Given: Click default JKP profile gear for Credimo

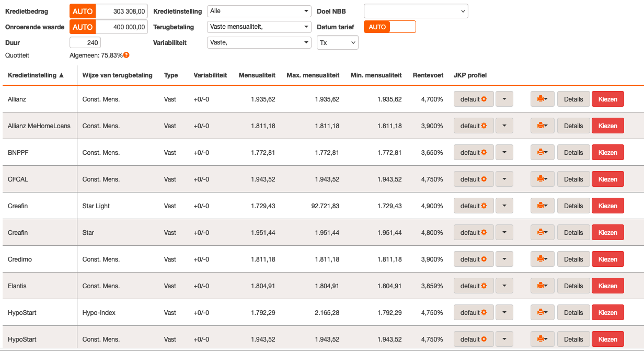Looking at the screenshot, I should [x=473, y=259].
